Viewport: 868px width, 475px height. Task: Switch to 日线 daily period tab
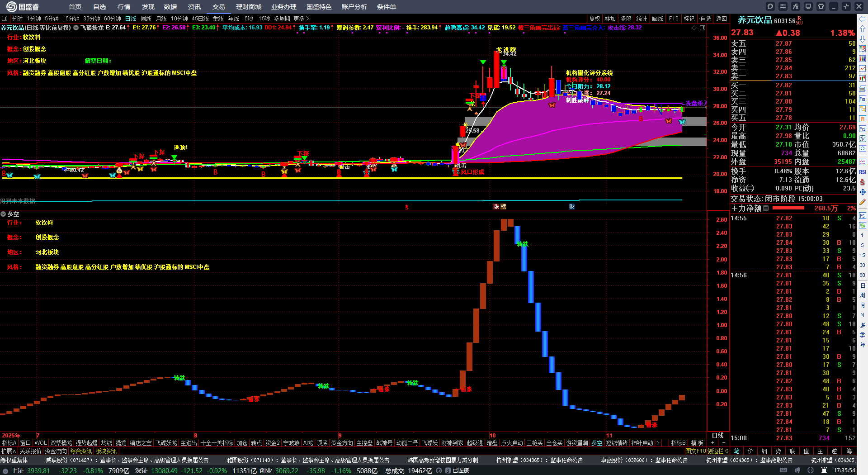click(131, 19)
